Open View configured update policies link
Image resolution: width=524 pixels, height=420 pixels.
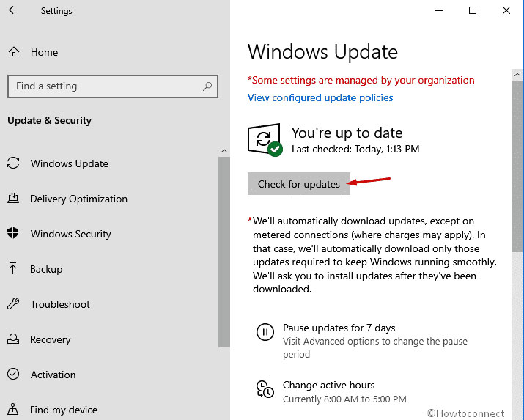coord(320,97)
